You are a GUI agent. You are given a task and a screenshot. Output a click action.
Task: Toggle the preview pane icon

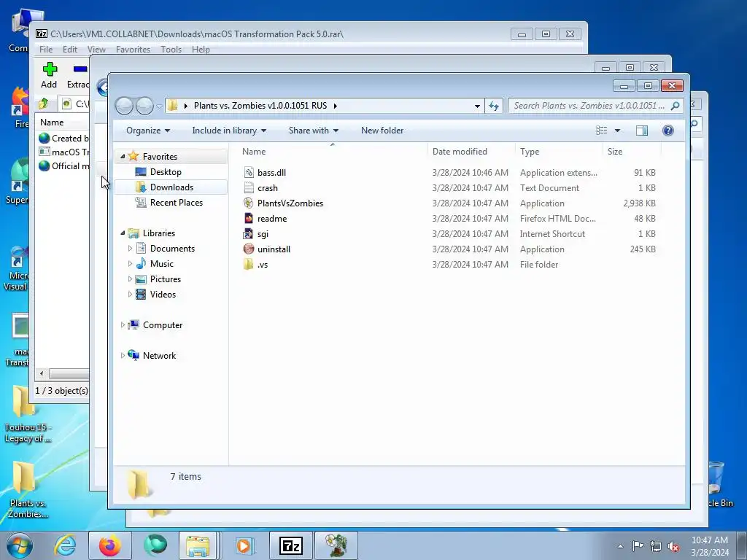point(642,131)
